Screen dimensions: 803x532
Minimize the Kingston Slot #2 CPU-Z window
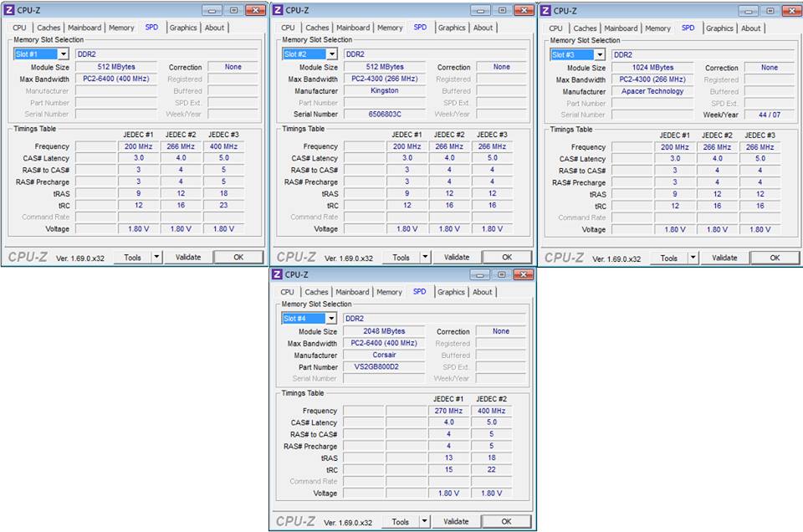point(478,10)
